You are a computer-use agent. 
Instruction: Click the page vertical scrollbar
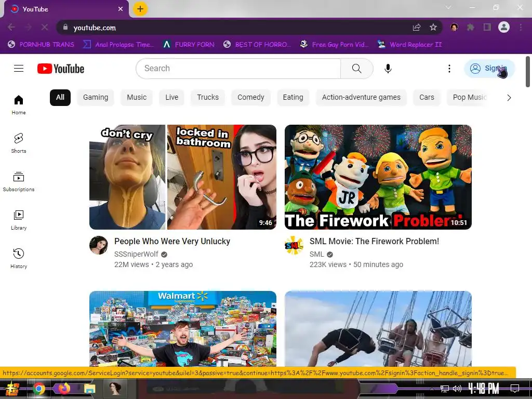(528, 72)
